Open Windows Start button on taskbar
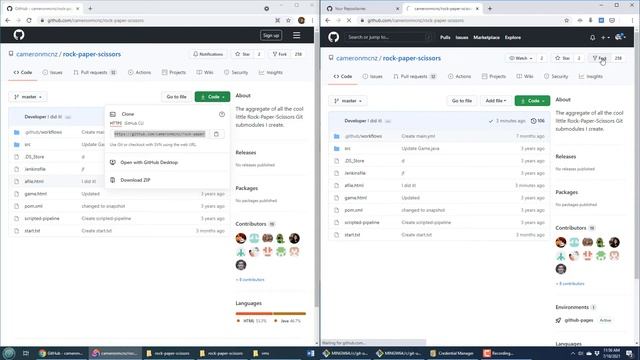The image size is (640, 360). click(x=9, y=353)
